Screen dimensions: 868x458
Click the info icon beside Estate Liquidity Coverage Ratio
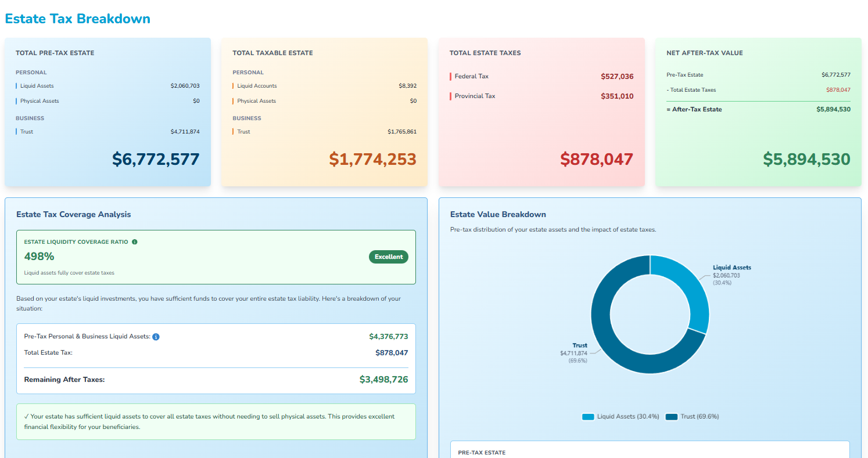tap(135, 241)
